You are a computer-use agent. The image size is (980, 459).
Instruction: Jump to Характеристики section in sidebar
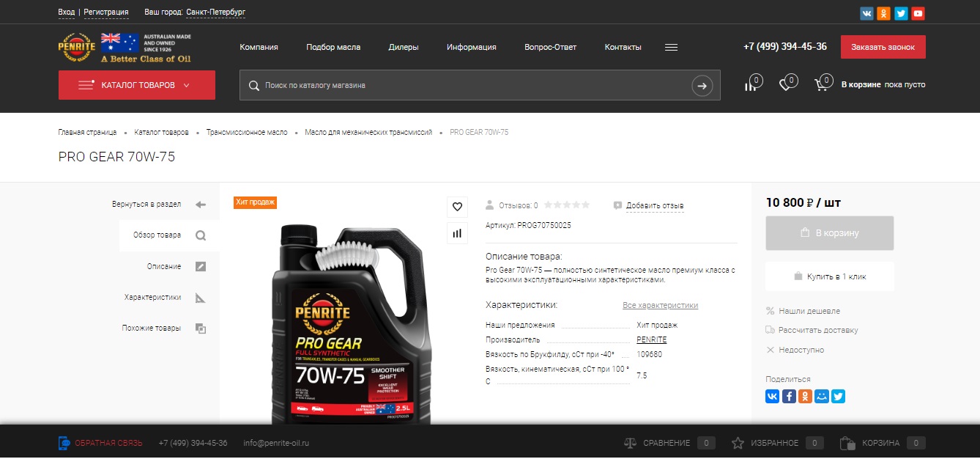pos(152,298)
